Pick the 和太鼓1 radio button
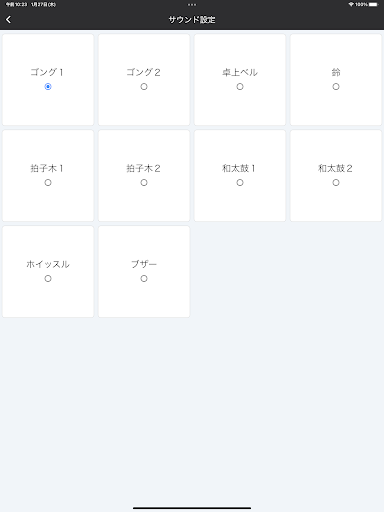The height and width of the screenshot is (512, 384). pyautogui.click(x=240, y=183)
